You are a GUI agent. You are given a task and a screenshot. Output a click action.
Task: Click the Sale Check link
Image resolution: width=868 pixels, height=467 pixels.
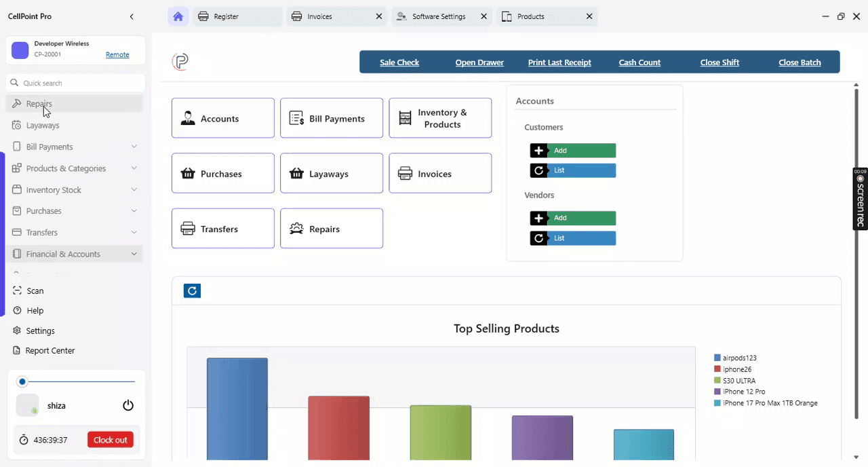[399, 62]
